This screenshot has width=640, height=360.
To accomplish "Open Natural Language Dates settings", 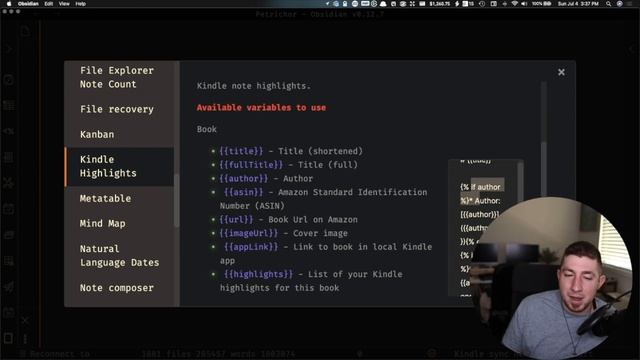I will pyautogui.click(x=119, y=256).
